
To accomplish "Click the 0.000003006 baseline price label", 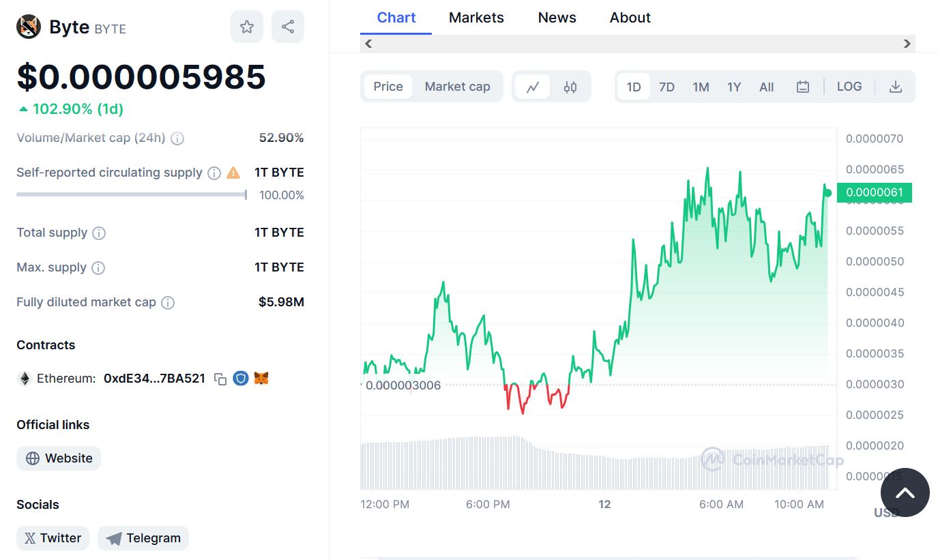I will (x=402, y=385).
